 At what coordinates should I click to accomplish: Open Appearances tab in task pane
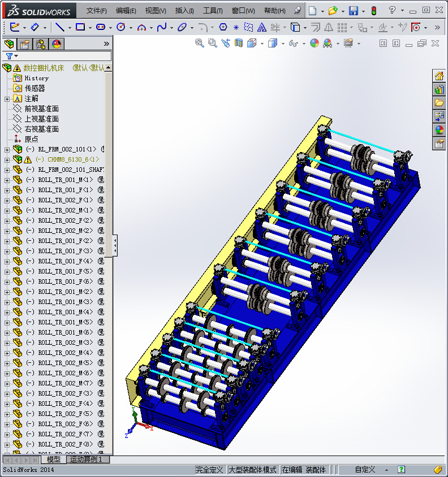(x=439, y=130)
